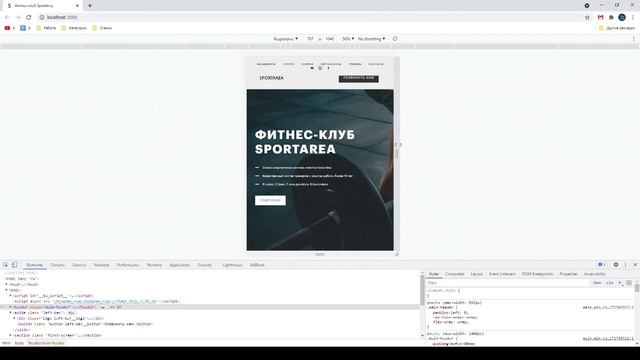Open the Chrome profile avatar
Viewport: 640px width, 360px height.
click(622, 17)
